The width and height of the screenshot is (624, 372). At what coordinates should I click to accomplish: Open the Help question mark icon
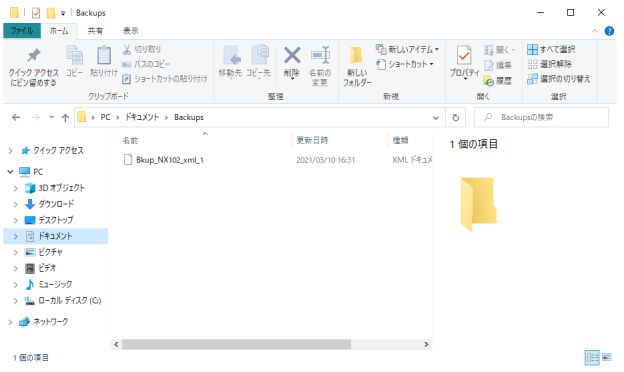pyautogui.click(x=609, y=31)
